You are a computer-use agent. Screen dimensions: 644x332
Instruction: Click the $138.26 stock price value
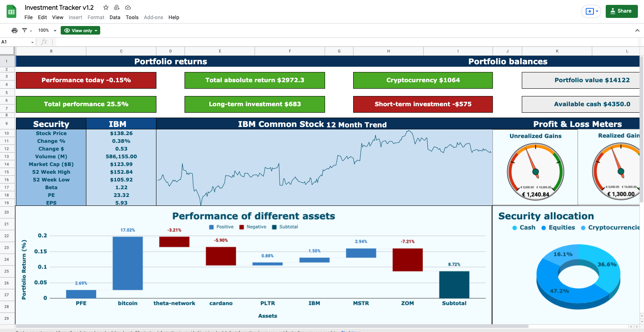121,133
